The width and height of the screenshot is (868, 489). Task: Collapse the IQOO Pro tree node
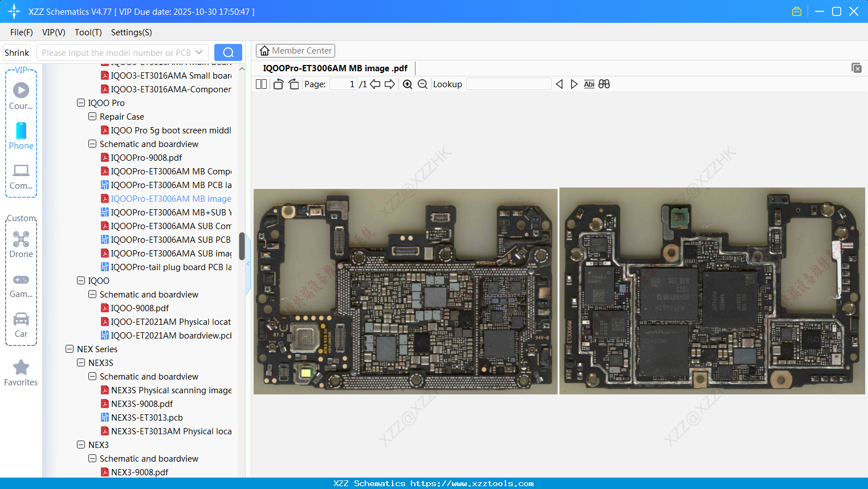tap(81, 103)
